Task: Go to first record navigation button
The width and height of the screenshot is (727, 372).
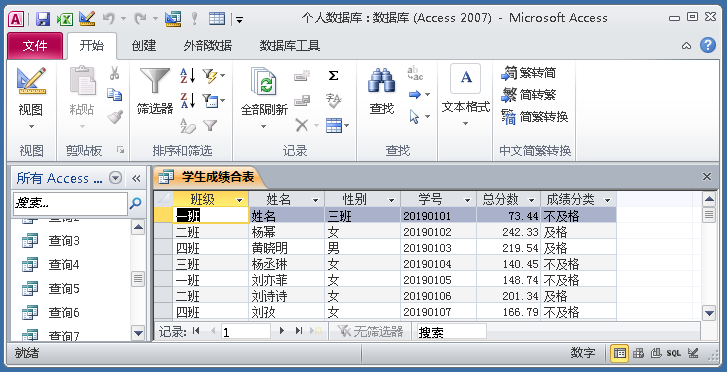Action: 196,331
